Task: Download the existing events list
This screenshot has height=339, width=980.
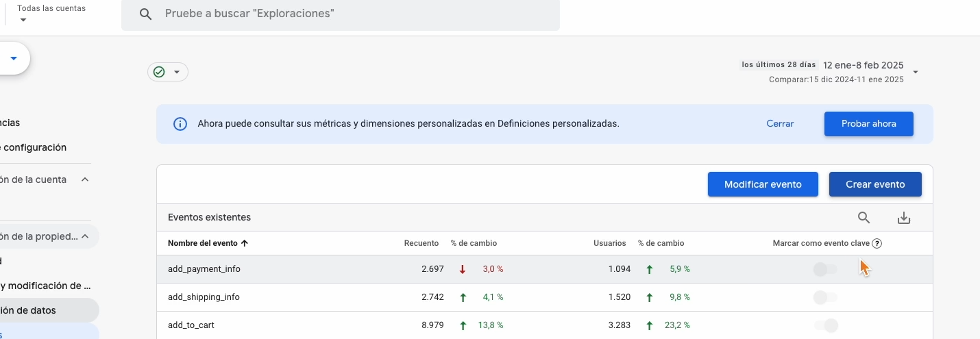Action: coord(904,218)
